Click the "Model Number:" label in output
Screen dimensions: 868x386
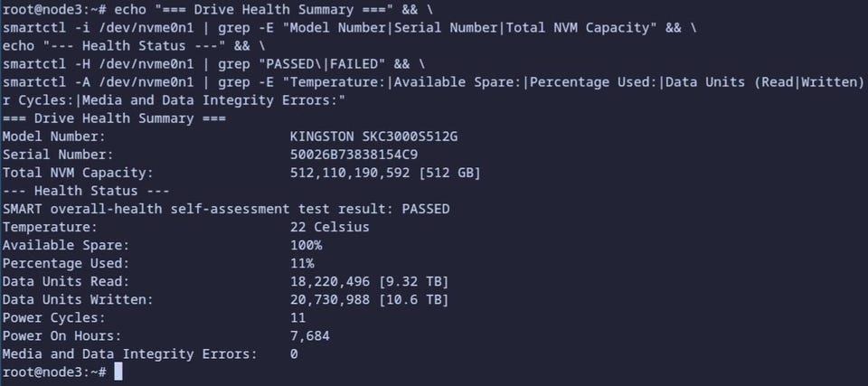54,137
